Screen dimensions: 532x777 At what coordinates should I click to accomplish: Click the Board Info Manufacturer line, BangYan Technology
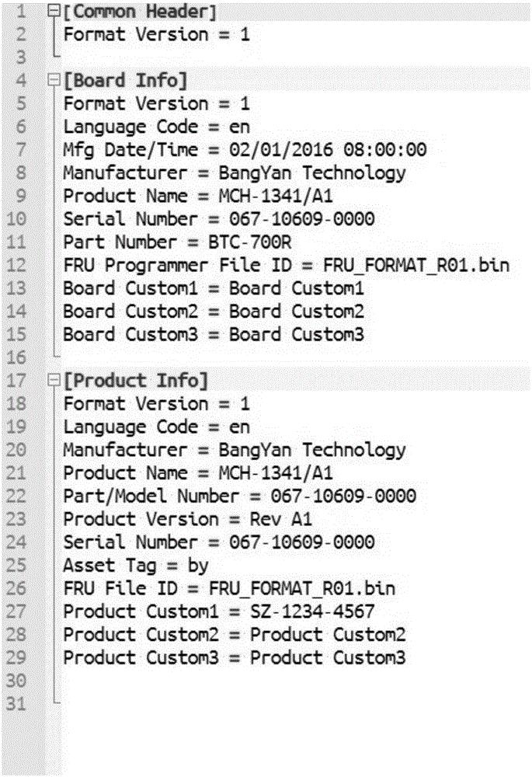pyautogui.click(x=234, y=173)
